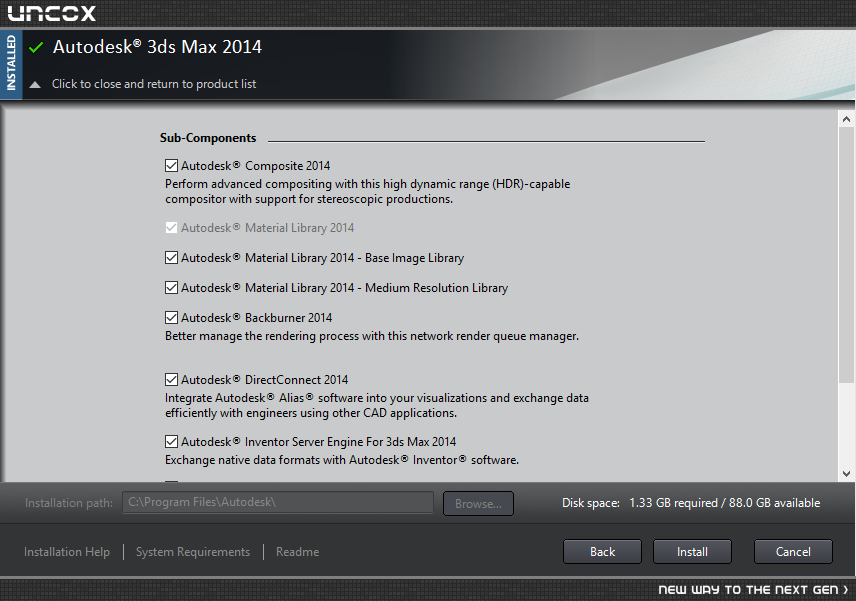Click the Install button

692,552
